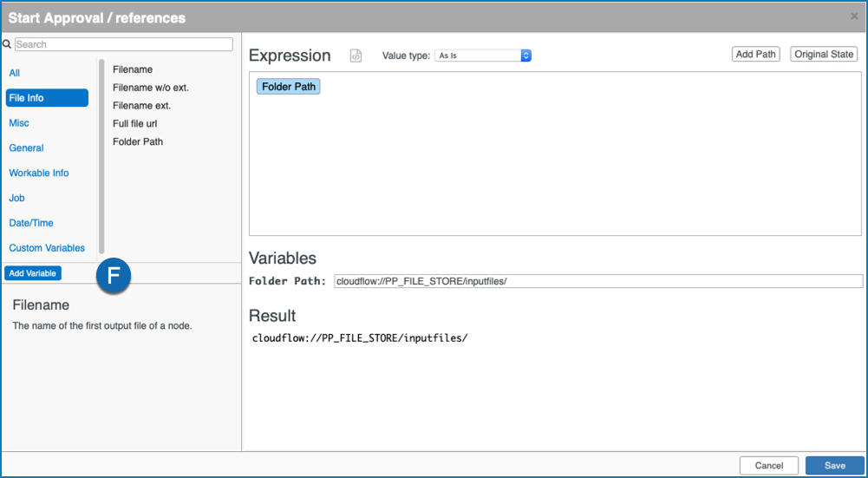The height and width of the screenshot is (478, 868).
Task: Open the General category
Action: click(x=27, y=147)
